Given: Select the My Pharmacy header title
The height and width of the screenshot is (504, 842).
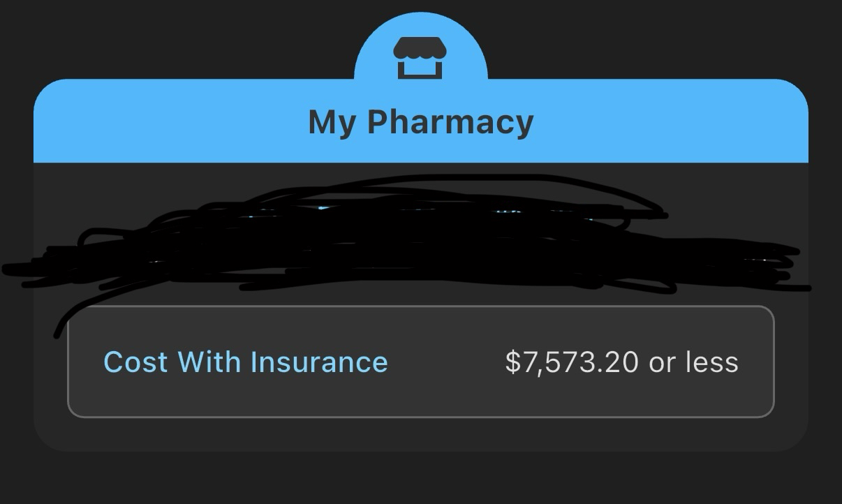Looking at the screenshot, I should [420, 121].
